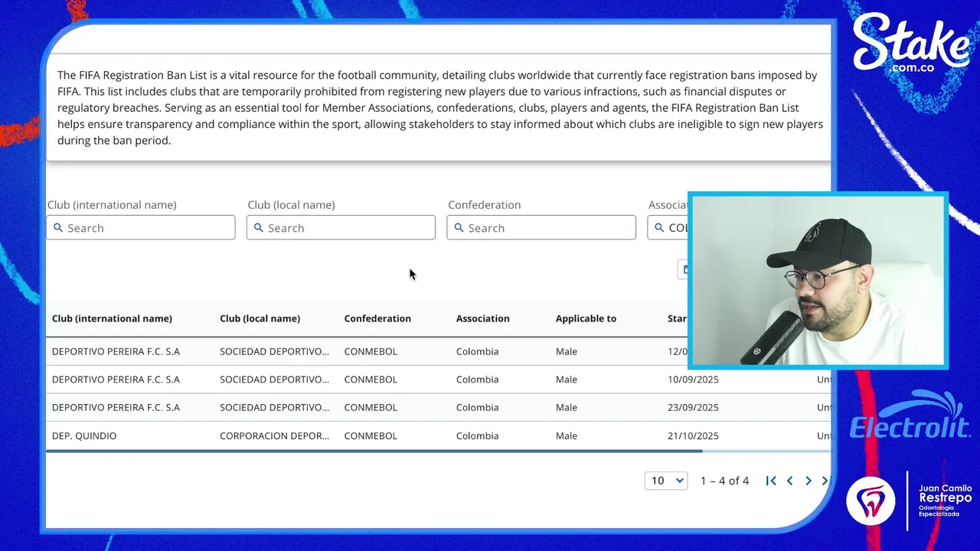980x551 pixels.
Task: Sort by the Confederation column header
Action: (377, 318)
